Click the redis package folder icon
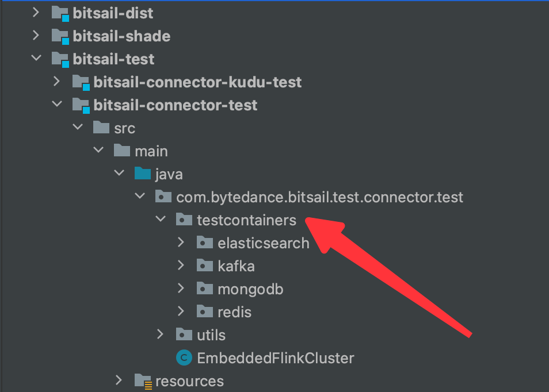Image resolution: width=549 pixels, height=392 pixels. pos(205,312)
